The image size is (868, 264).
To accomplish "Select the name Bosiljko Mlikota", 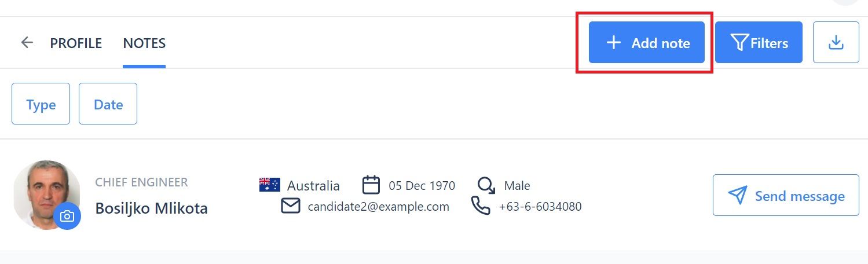I will pos(151,208).
